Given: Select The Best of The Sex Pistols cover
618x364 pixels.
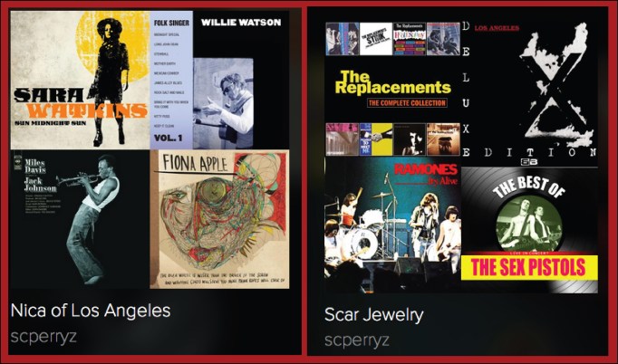Looking at the screenshot, I should (530, 230).
